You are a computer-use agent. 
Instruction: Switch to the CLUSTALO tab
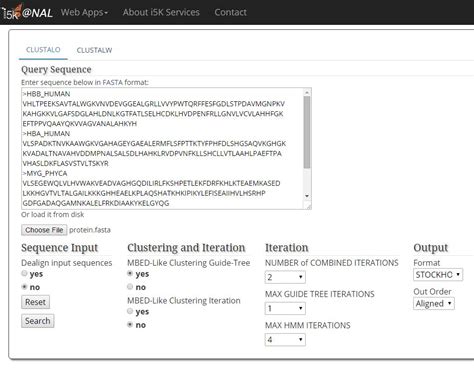click(43, 50)
